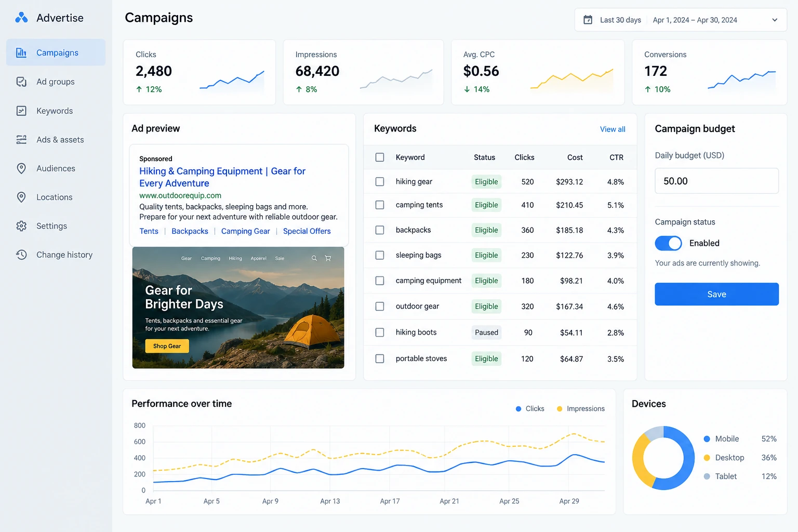Image resolution: width=798 pixels, height=532 pixels.
Task: Click the Mobile legend dot in Devices
Action: coord(707,439)
